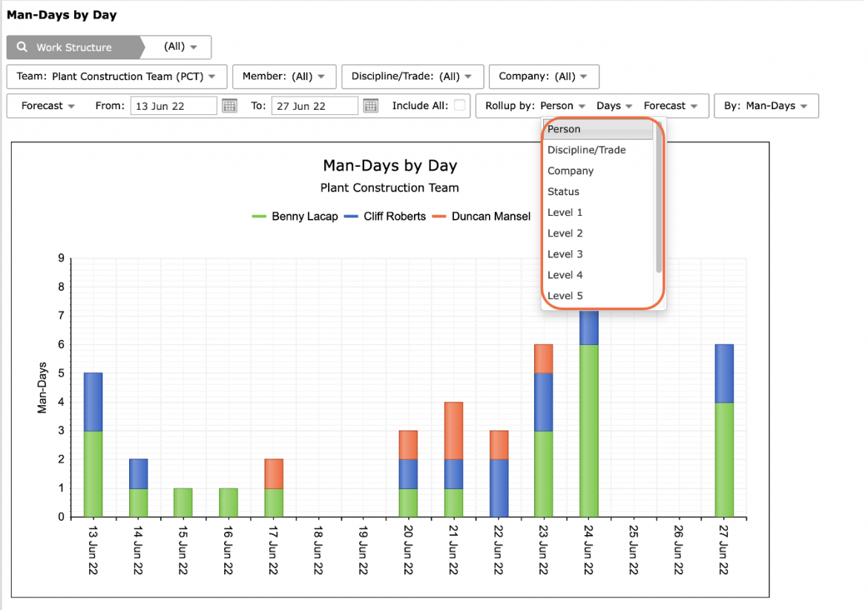868x610 pixels.
Task: Expand the Team Plant Construction Team dropdown
Action: click(x=116, y=76)
